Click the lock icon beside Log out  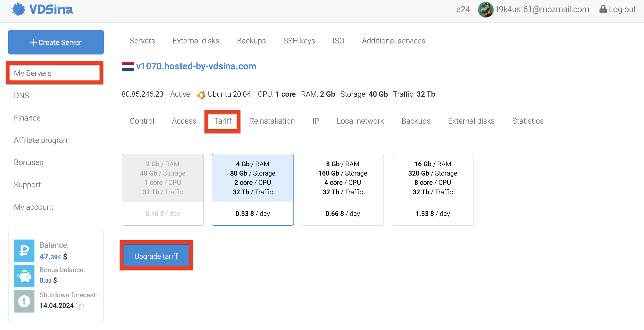point(603,9)
